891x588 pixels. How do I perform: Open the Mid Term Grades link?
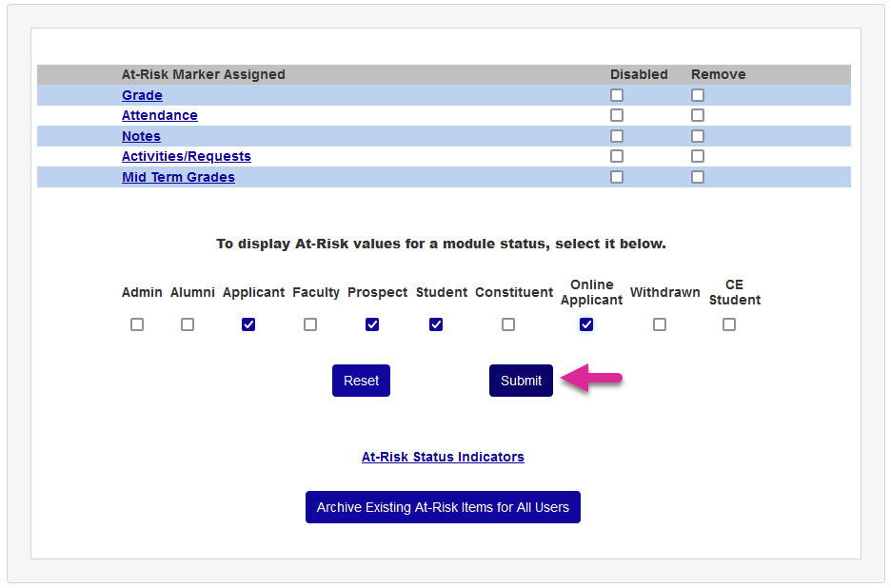[x=178, y=177]
